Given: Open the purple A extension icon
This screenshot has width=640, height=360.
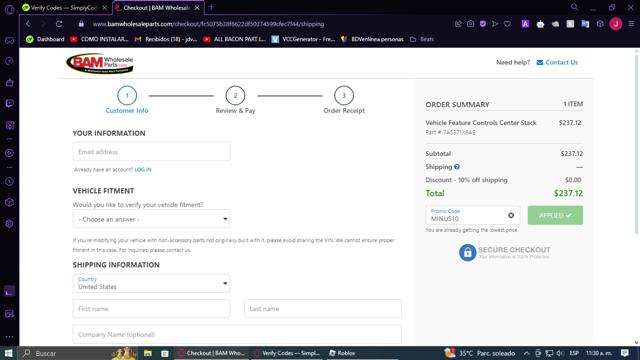Looking at the screenshot, I should tap(525, 24).
